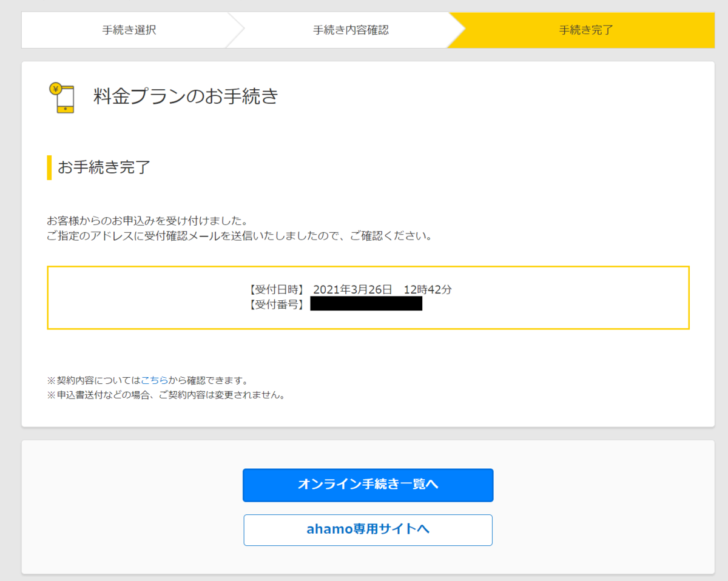Click the 【受付番号】 label

pyautogui.click(x=277, y=304)
